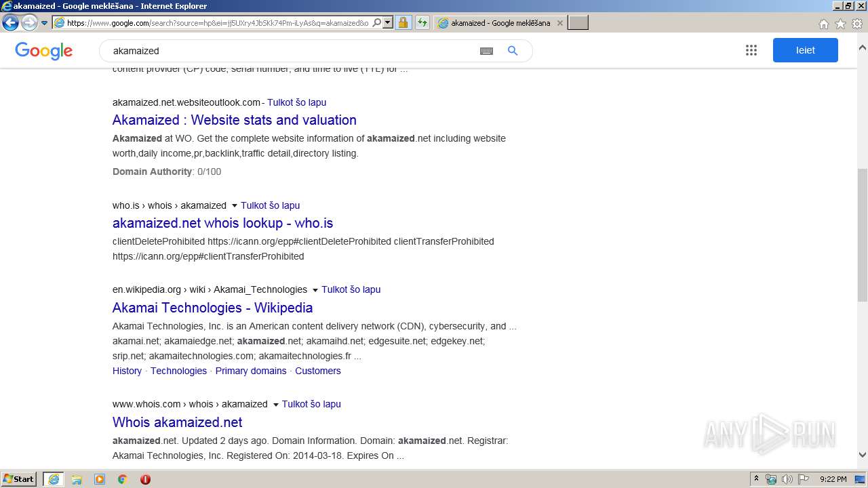Translate the websiteoutlook result page

[x=296, y=102]
